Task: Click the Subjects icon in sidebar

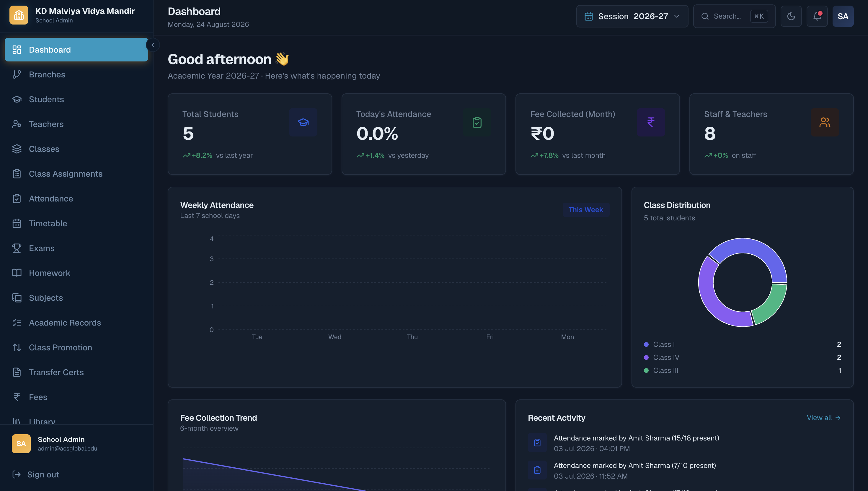Action: 17,298
